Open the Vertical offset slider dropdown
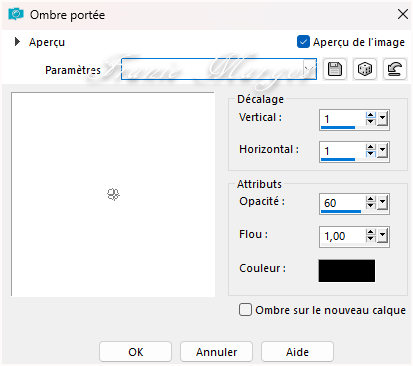This screenshot has height=366, width=413. click(383, 119)
